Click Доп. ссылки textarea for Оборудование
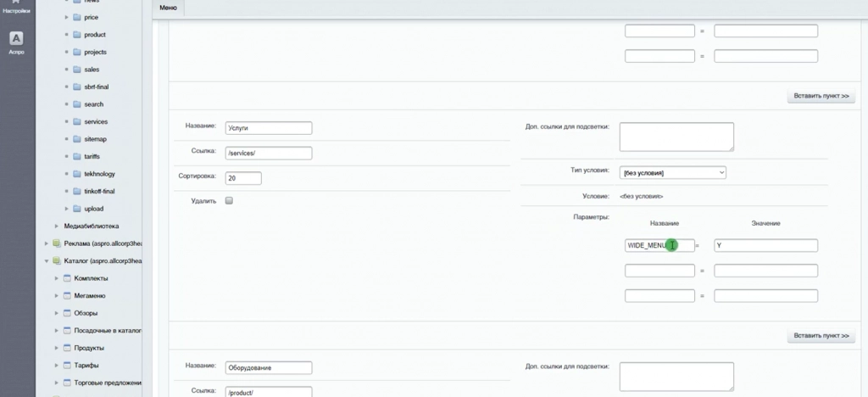The height and width of the screenshot is (397, 868). 676,377
